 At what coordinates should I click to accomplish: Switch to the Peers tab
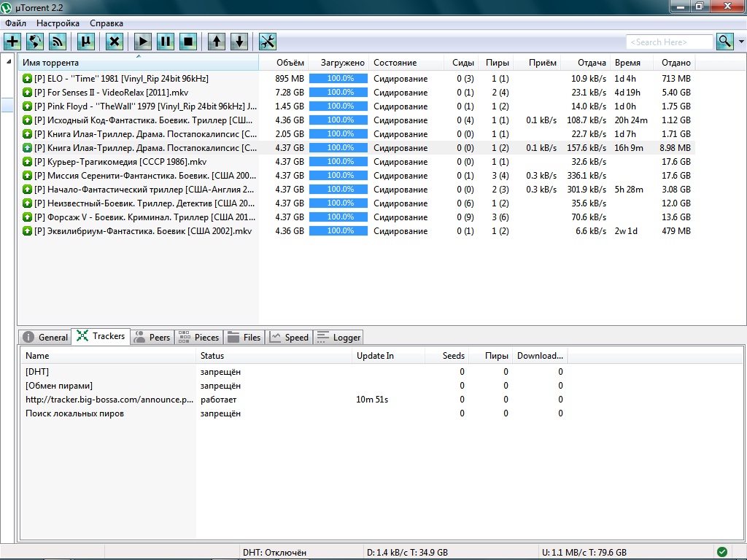tap(152, 337)
